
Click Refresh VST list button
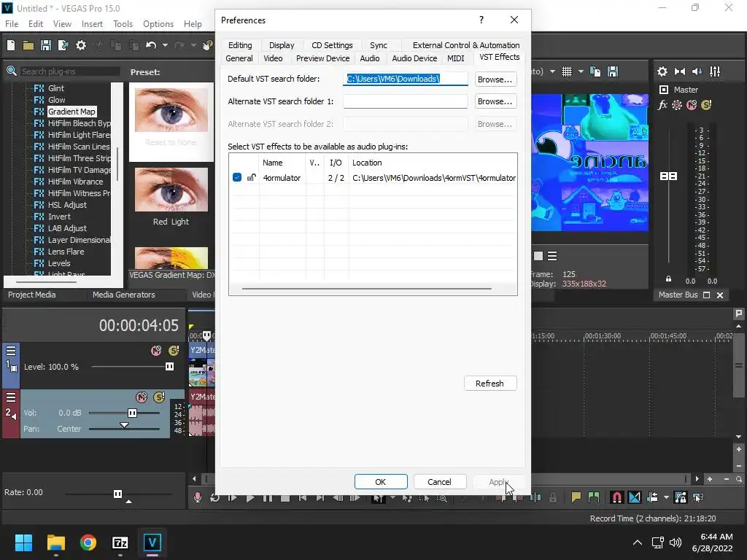[490, 384]
